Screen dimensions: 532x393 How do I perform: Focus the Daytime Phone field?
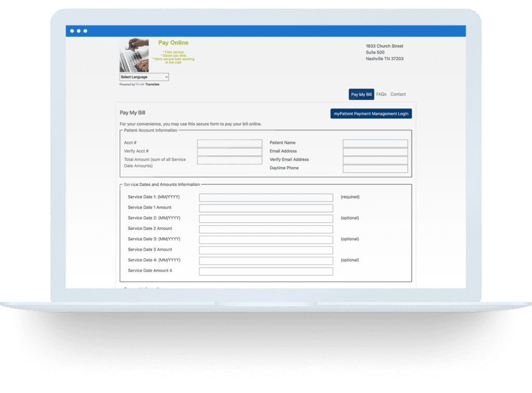click(x=375, y=169)
